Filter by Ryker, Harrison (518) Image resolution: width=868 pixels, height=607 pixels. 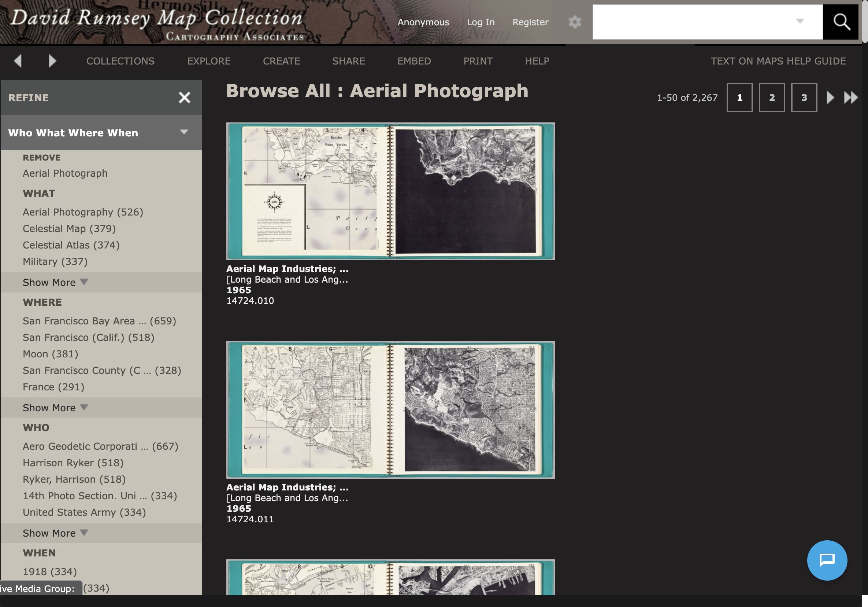point(74,479)
